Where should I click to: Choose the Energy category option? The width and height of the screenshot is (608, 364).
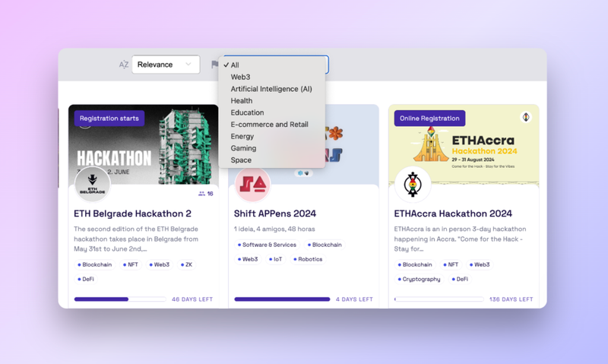[x=242, y=136]
